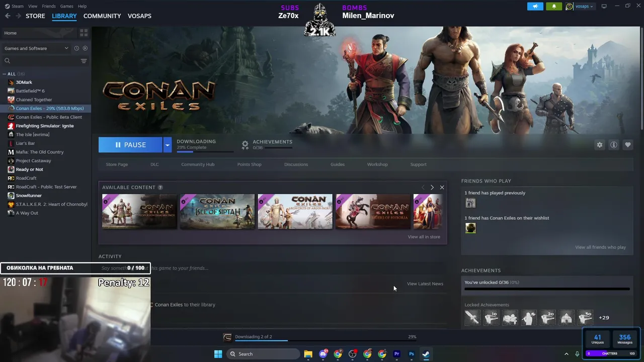Click the library search field
The image size is (644, 362).
[41, 61]
